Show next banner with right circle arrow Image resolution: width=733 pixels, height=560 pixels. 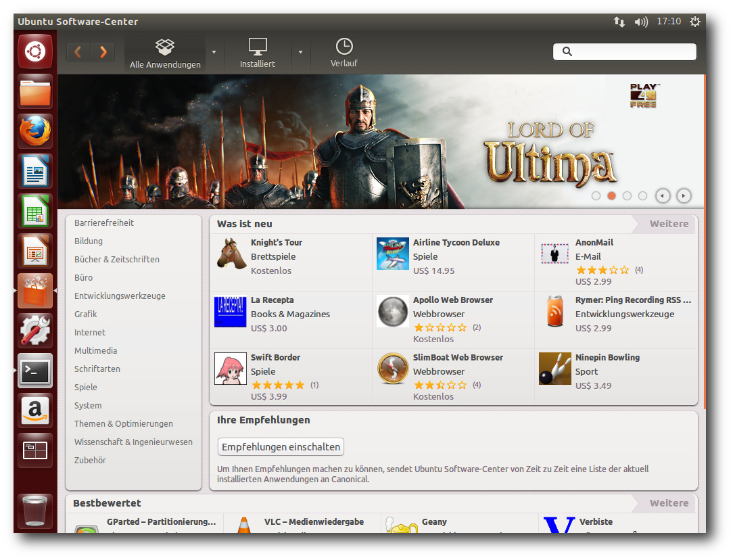684,196
